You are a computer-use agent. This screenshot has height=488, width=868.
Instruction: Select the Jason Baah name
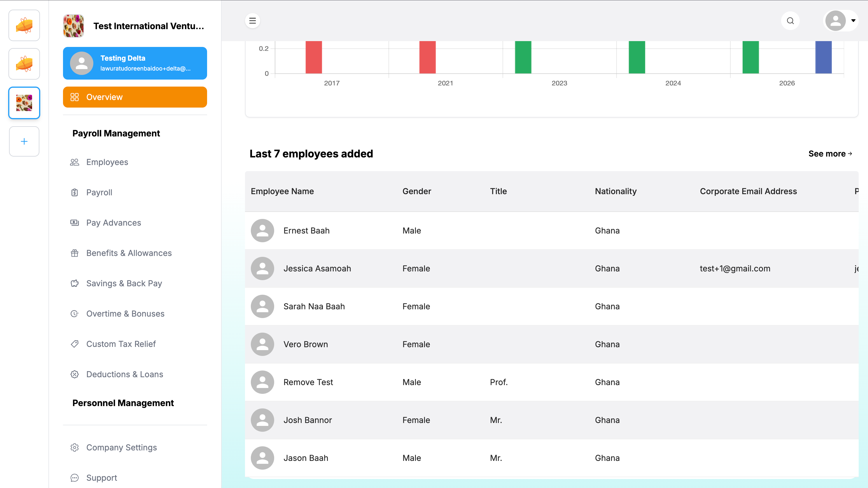tap(306, 458)
